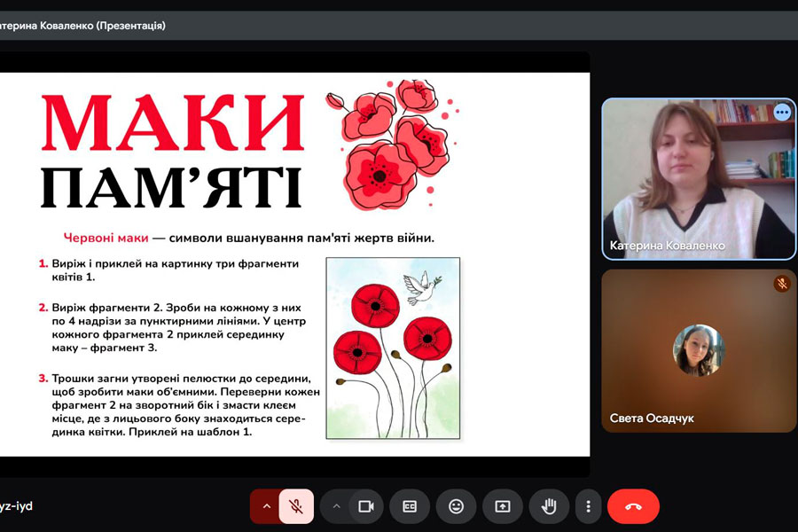This screenshot has height=532, width=798.
Task: Click the МАКИ heading on the slide
Action: 173,121
